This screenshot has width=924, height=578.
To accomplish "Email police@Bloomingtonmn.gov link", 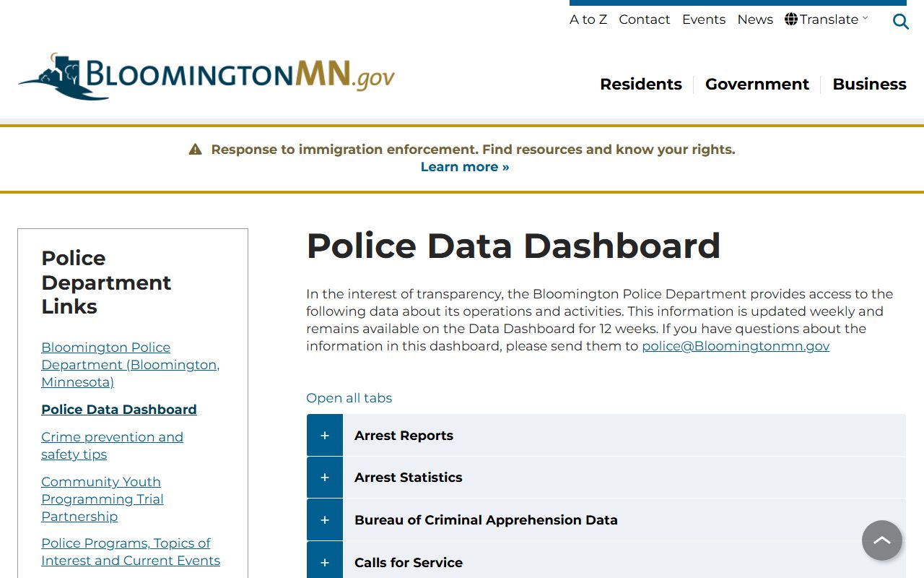I will pyautogui.click(x=736, y=346).
